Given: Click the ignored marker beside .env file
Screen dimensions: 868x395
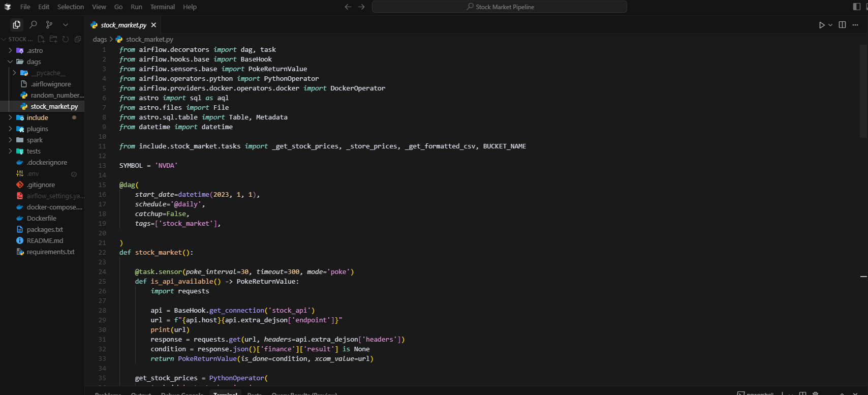Looking at the screenshot, I should (74, 174).
